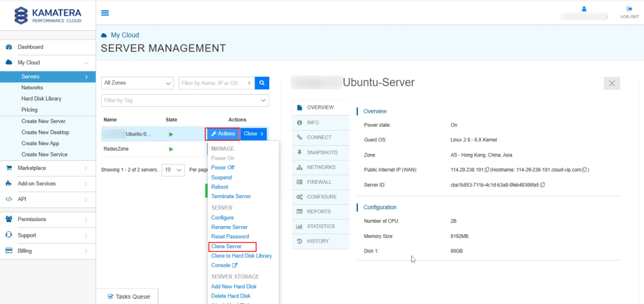The width and height of the screenshot is (644, 304).
Task: Choose Reboot in the Actions menu
Action: point(219,187)
